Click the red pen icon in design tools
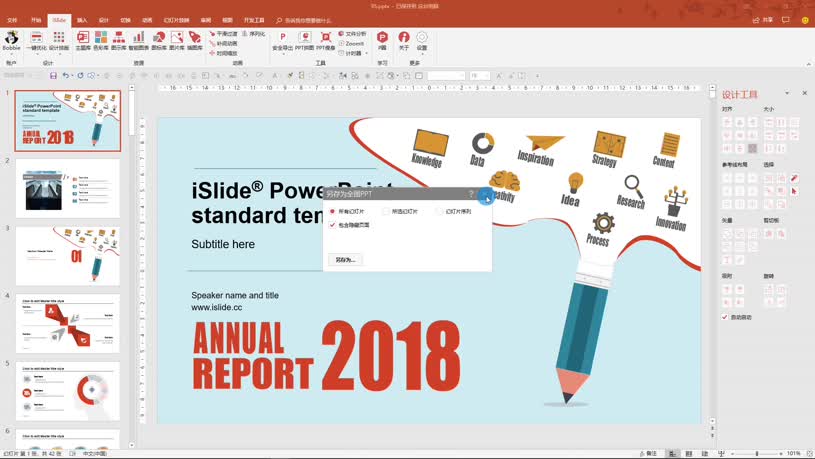815x459 pixels. pos(794,178)
